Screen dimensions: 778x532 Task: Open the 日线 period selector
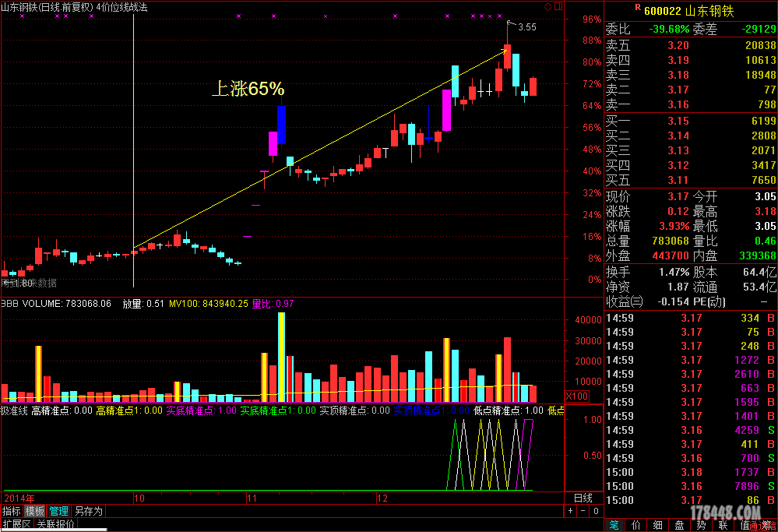[x=583, y=498]
